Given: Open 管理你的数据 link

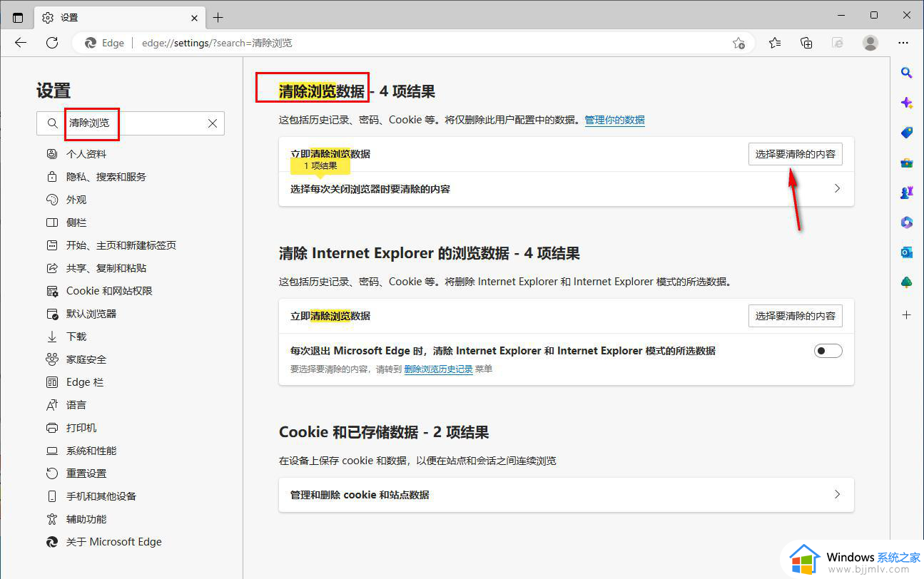Looking at the screenshot, I should click(614, 120).
